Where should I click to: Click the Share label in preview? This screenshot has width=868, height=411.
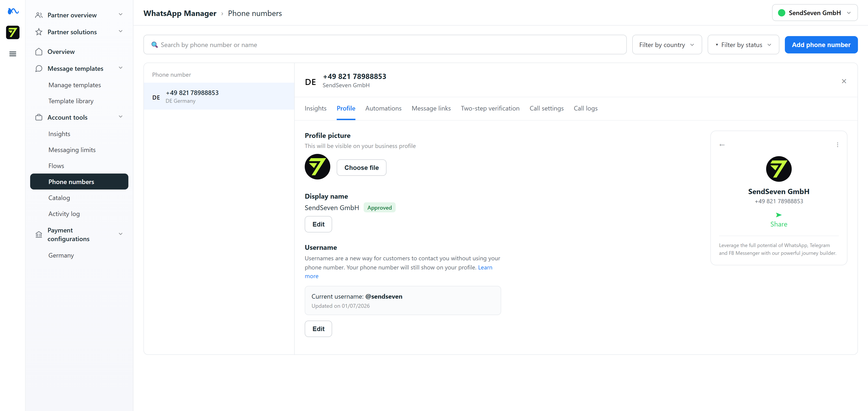click(778, 224)
